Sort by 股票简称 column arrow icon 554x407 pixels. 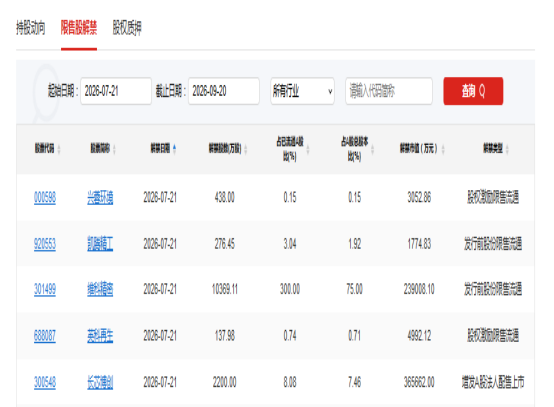tap(114, 149)
